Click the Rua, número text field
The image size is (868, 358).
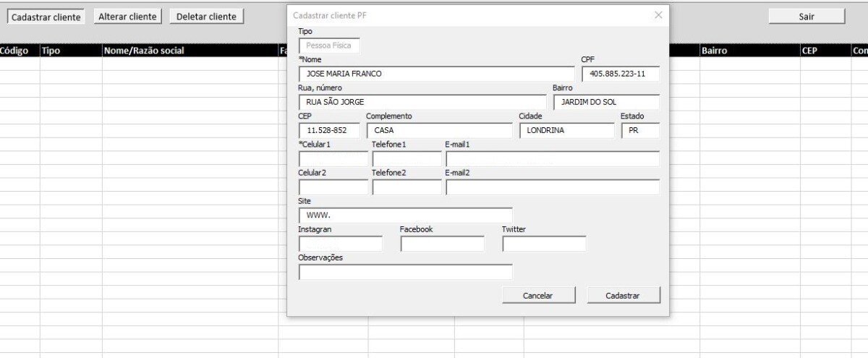(x=422, y=102)
